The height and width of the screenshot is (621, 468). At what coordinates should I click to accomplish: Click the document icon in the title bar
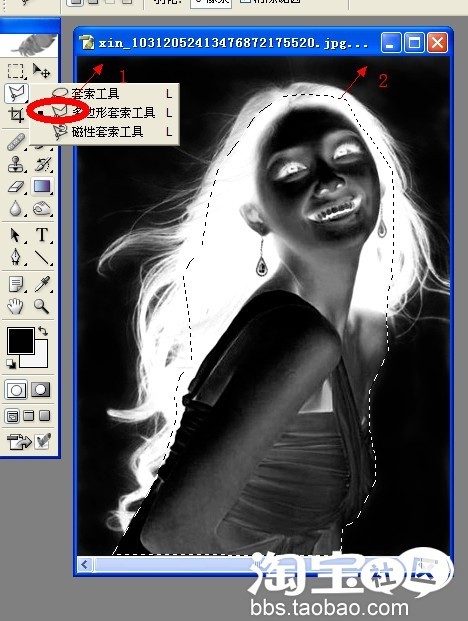tap(87, 42)
